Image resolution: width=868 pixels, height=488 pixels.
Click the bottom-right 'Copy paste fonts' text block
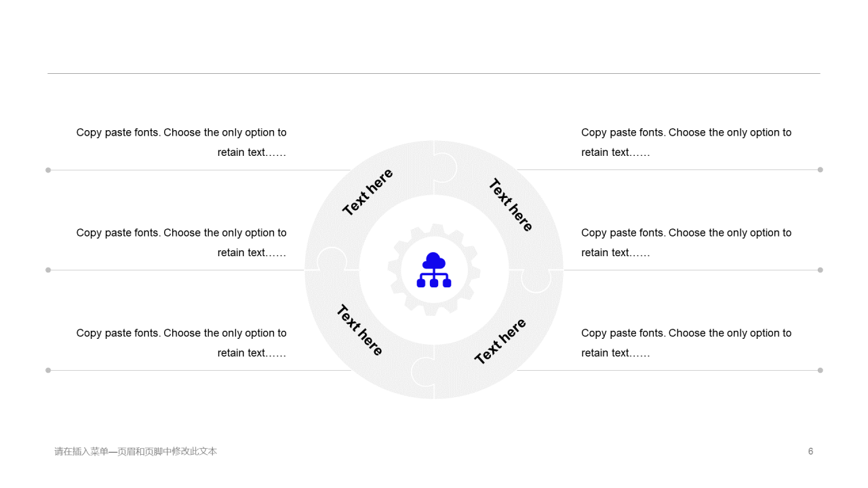tap(686, 343)
